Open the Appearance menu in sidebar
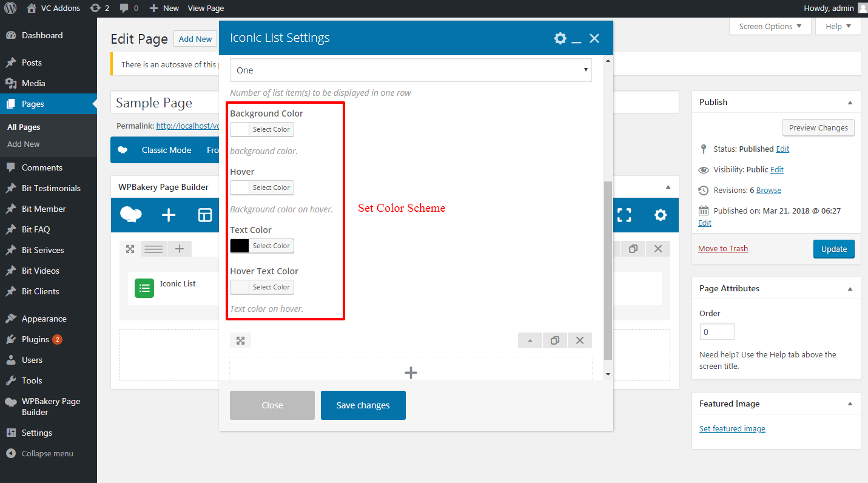This screenshot has height=483, width=868. coord(44,319)
